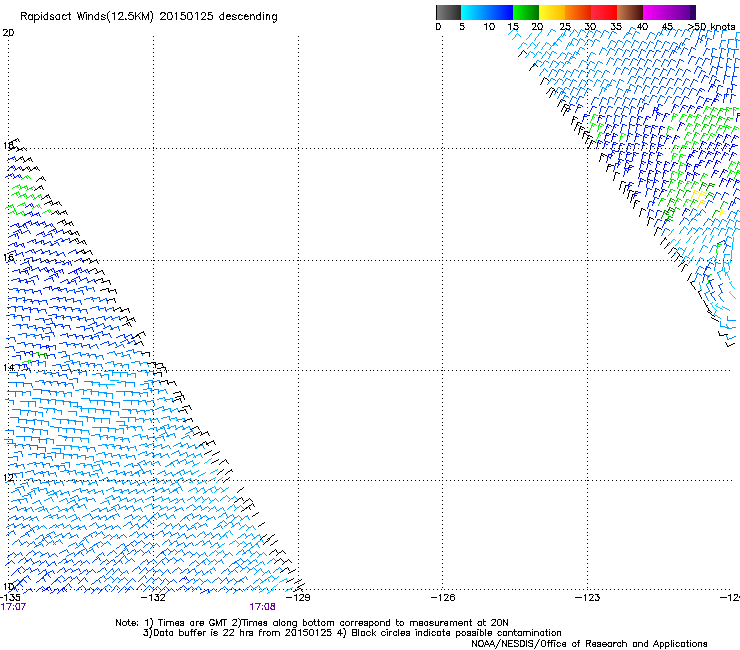Click the purple '17:08' time stamp
This screenshot has width=740, height=650.
[x=262, y=607]
